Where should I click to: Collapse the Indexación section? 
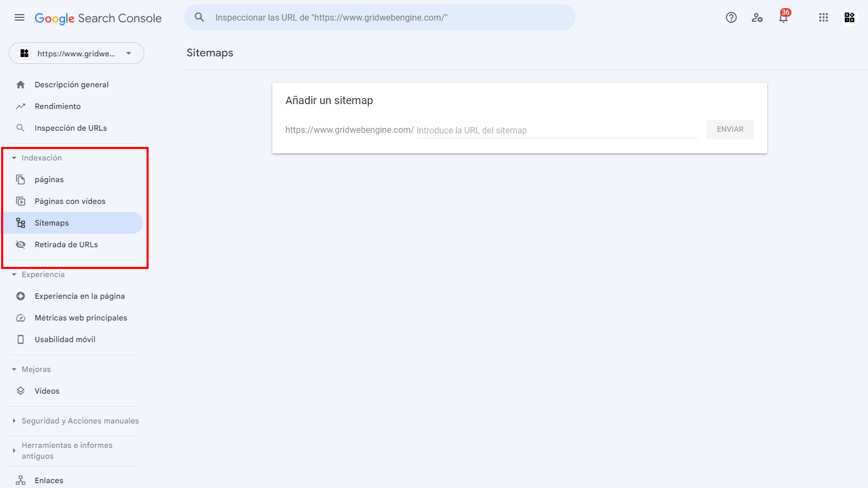tap(36, 158)
